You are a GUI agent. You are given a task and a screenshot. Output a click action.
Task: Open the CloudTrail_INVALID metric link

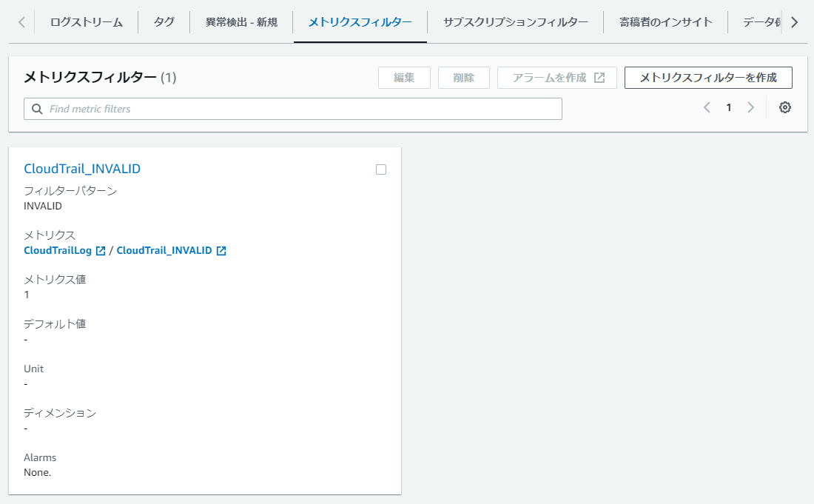coord(164,251)
